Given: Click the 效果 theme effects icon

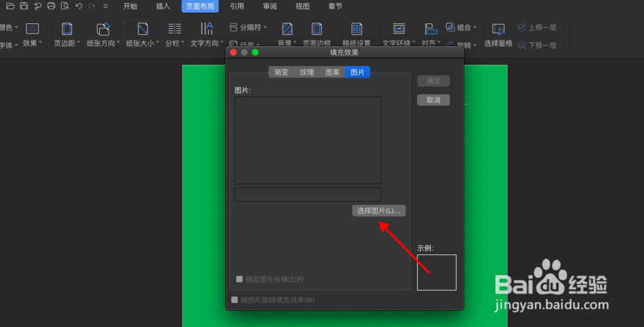Looking at the screenshot, I should (32, 29).
